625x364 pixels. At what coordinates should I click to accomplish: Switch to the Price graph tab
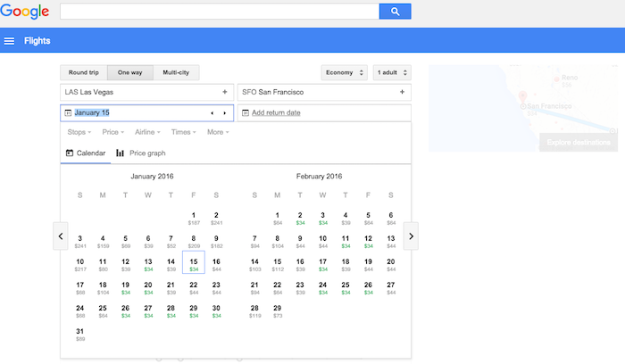[x=141, y=153]
